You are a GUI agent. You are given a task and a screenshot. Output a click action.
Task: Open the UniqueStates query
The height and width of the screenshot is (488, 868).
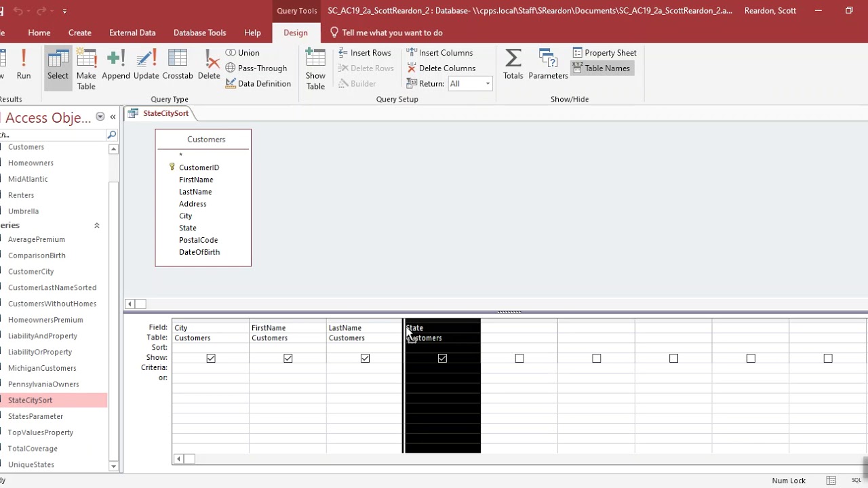(31, 464)
